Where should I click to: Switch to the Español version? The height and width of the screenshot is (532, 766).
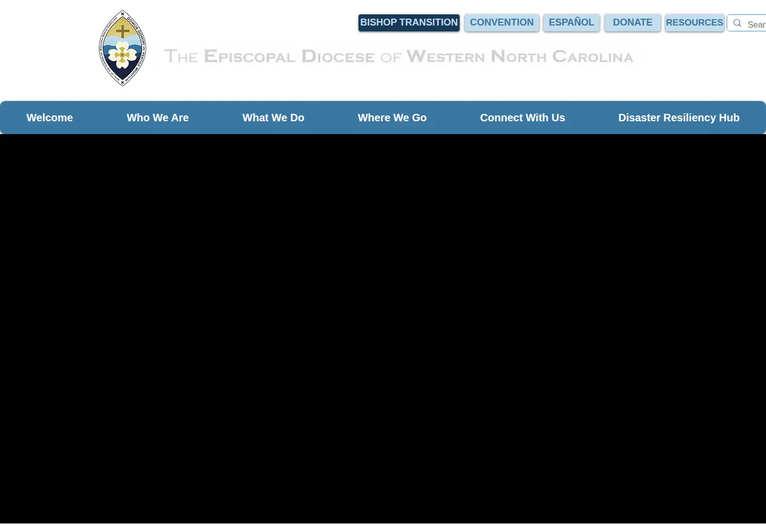pyautogui.click(x=571, y=22)
